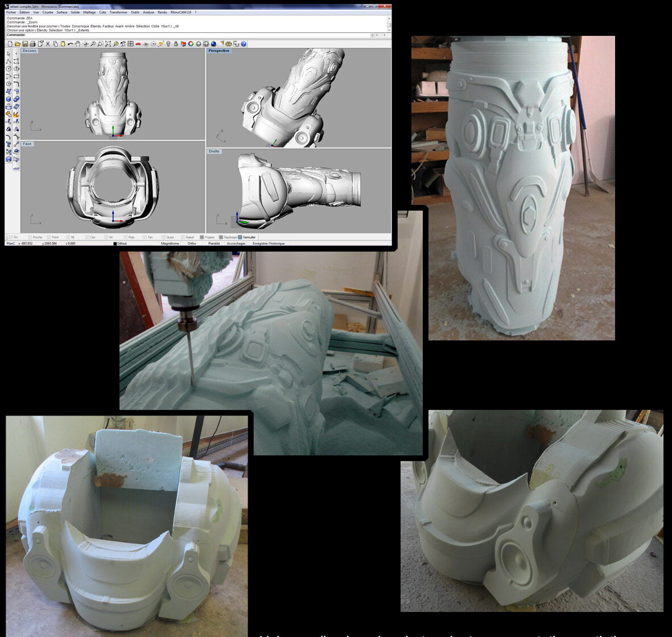
Task: Toggle the Proche osnap checkbox
Action: point(30,237)
